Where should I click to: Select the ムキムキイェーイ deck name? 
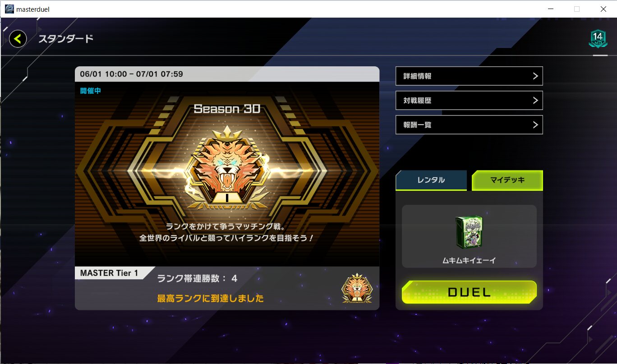(469, 260)
